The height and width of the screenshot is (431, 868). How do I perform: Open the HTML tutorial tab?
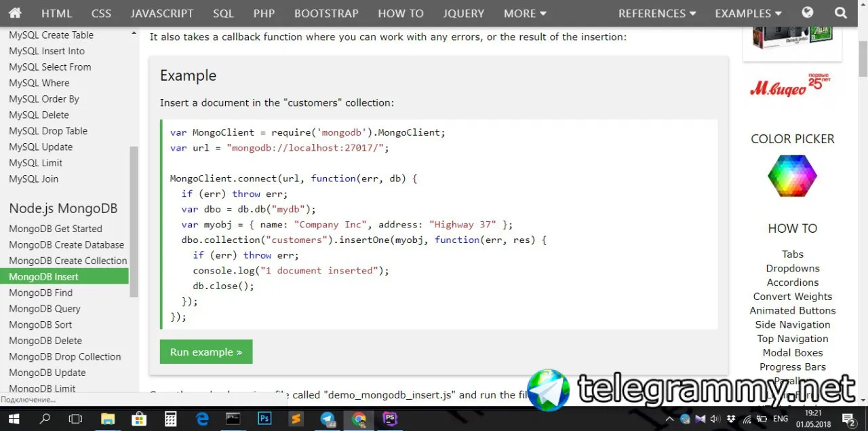point(56,13)
